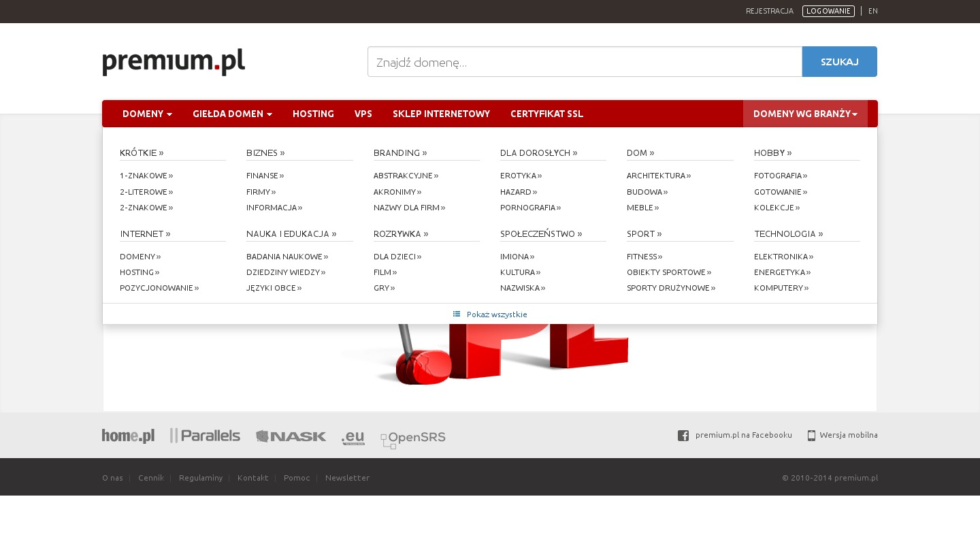This screenshot has height=533, width=980.
Task: Click the mobile phone icon
Action: (811, 436)
